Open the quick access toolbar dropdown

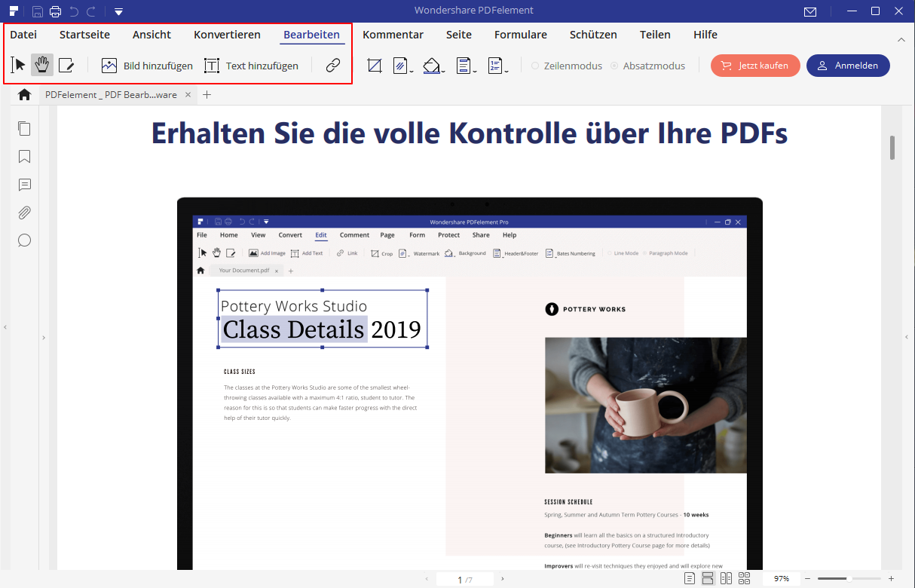click(118, 11)
